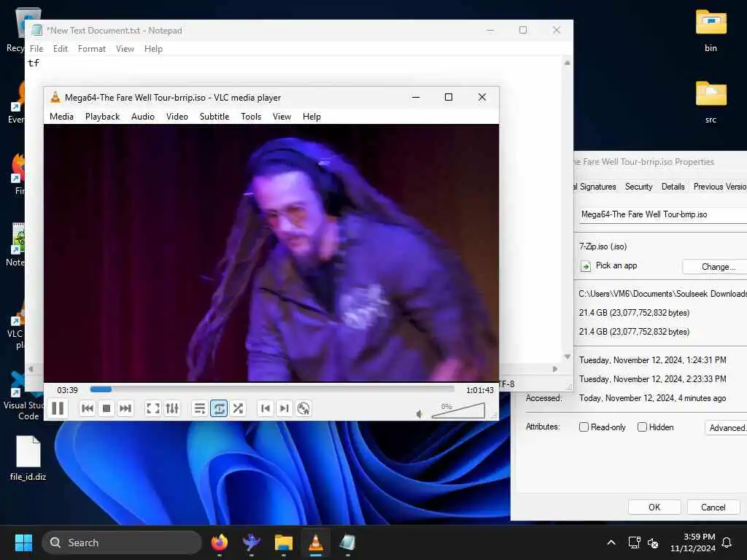Open VLC Subtitle menu
This screenshot has height=560, width=747.
pyautogui.click(x=214, y=117)
